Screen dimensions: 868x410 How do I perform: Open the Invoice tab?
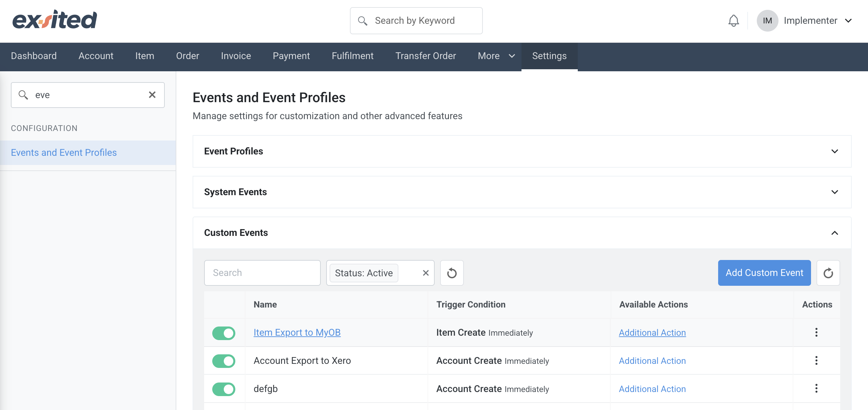(236, 56)
